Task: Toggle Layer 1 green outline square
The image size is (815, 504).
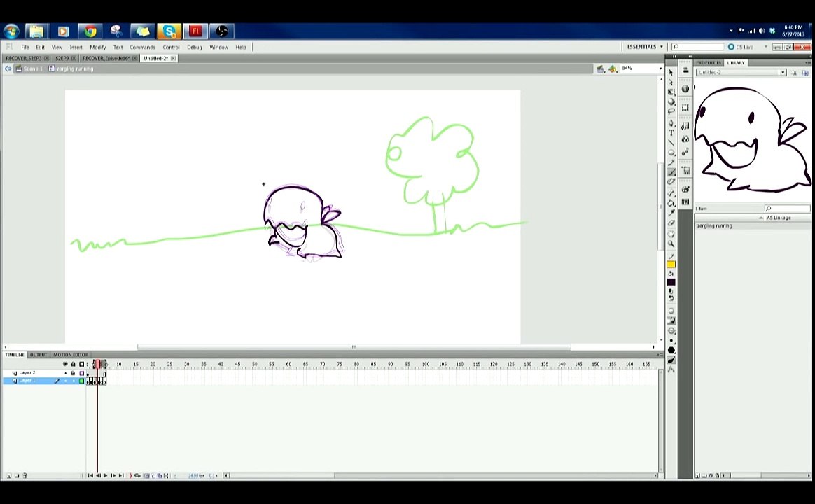Action: 82,381
